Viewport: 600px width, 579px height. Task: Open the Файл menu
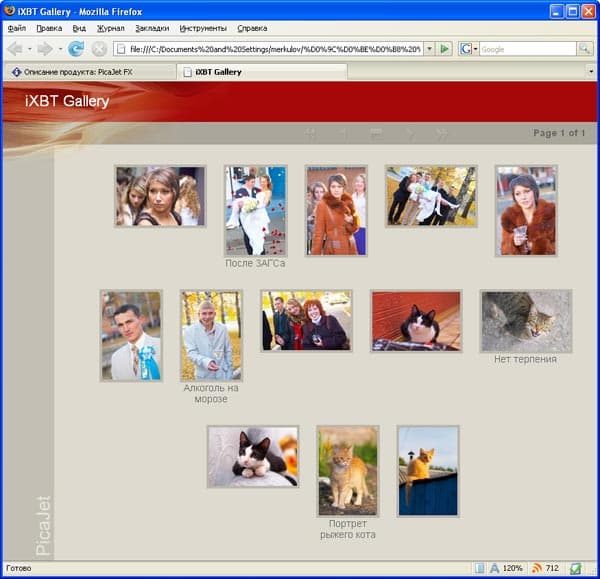pyautogui.click(x=16, y=28)
